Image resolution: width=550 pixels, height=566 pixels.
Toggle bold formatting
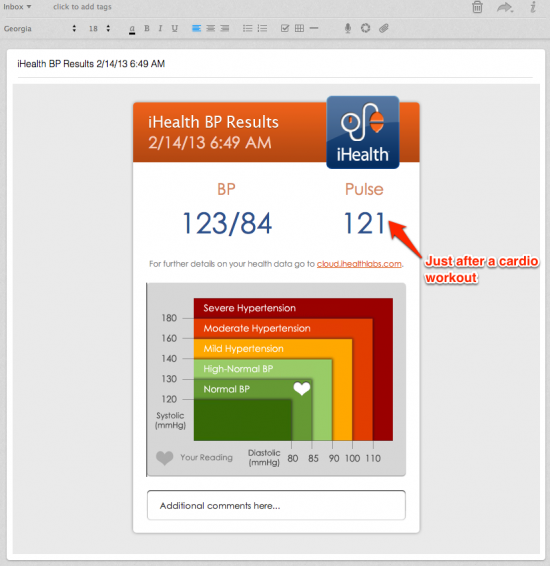point(147,28)
